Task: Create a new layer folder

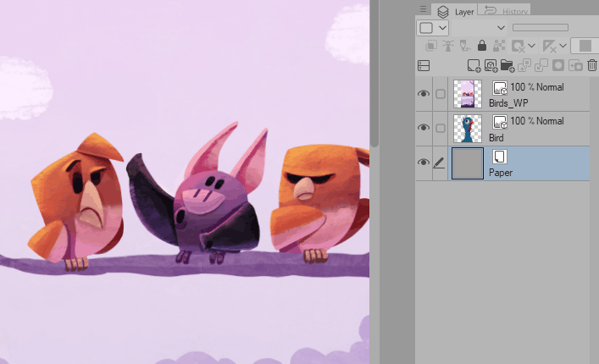Action: [507, 65]
